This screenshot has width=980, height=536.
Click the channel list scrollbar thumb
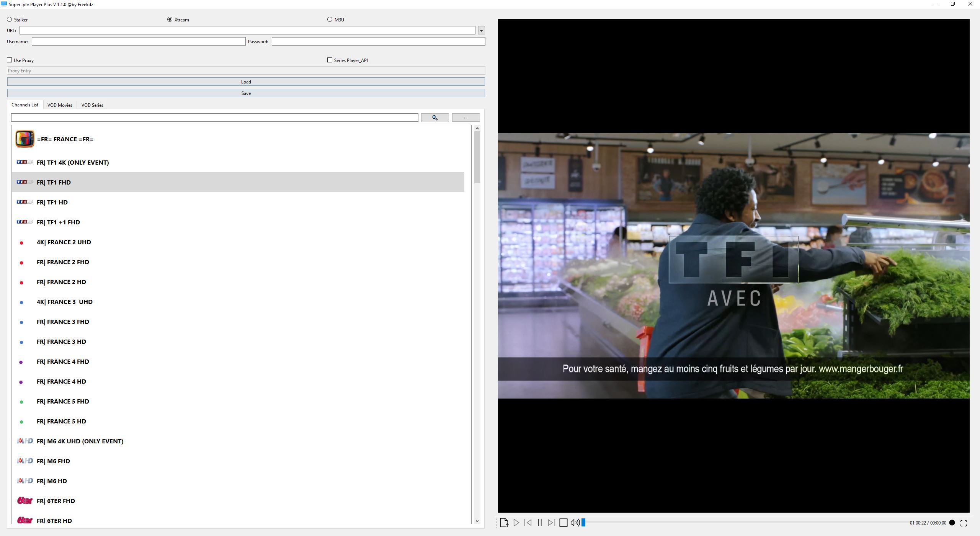click(x=477, y=157)
